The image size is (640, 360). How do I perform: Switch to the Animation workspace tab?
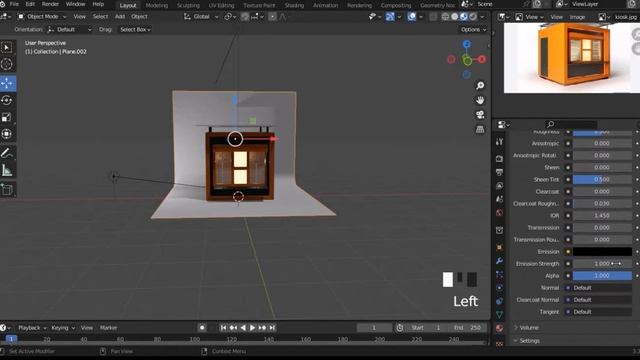tap(326, 5)
